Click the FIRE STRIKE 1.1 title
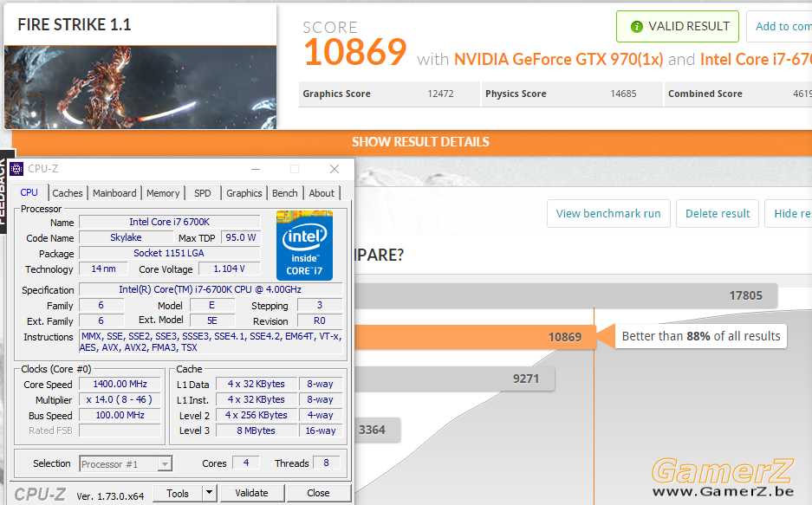 [x=75, y=24]
